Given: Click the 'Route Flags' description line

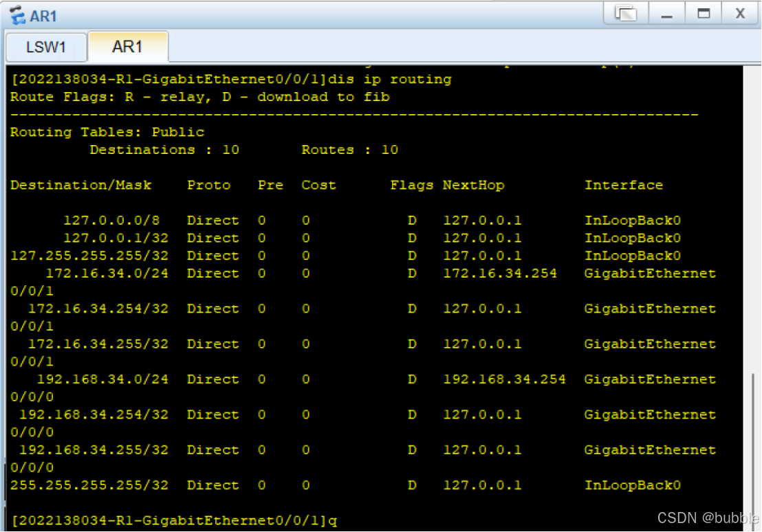Looking at the screenshot, I should [199, 97].
